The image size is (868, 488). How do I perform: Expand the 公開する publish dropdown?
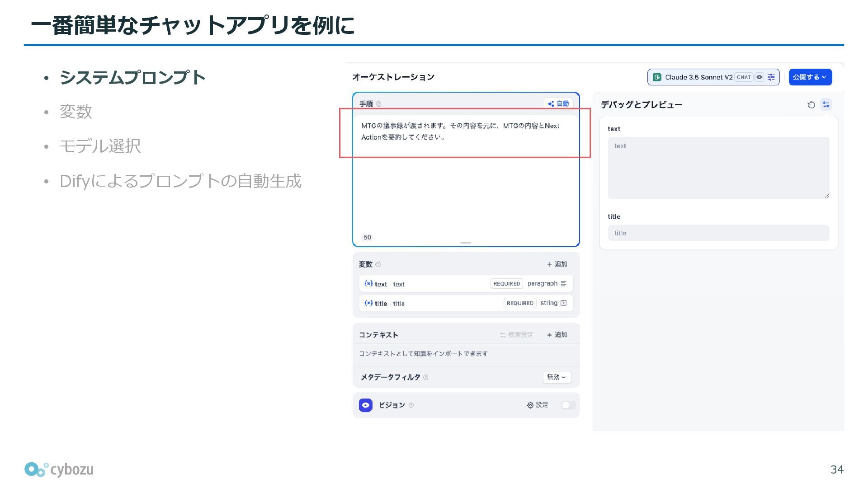click(x=810, y=77)
